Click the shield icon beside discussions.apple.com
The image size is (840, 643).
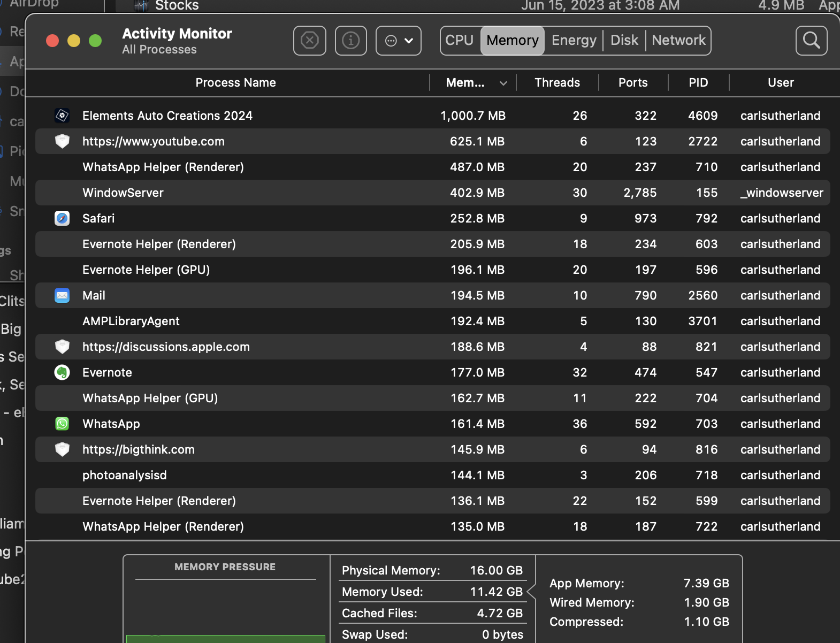[x=62, y=347]
